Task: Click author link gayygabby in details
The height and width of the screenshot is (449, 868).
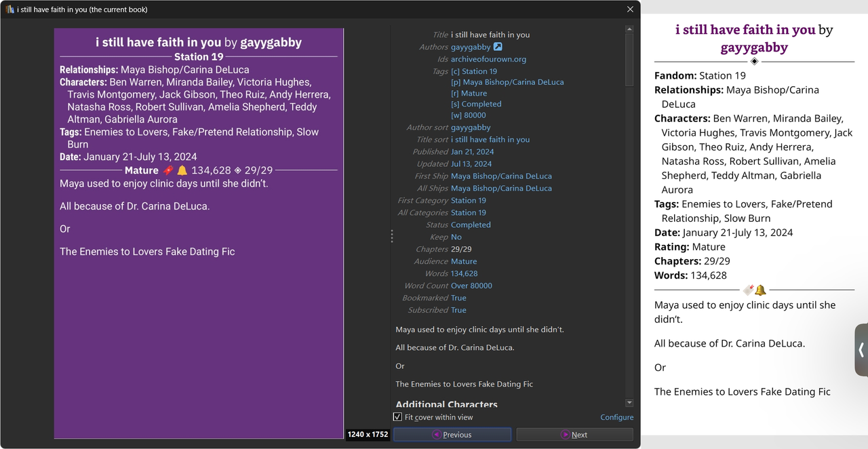Action: coord(471,47)
